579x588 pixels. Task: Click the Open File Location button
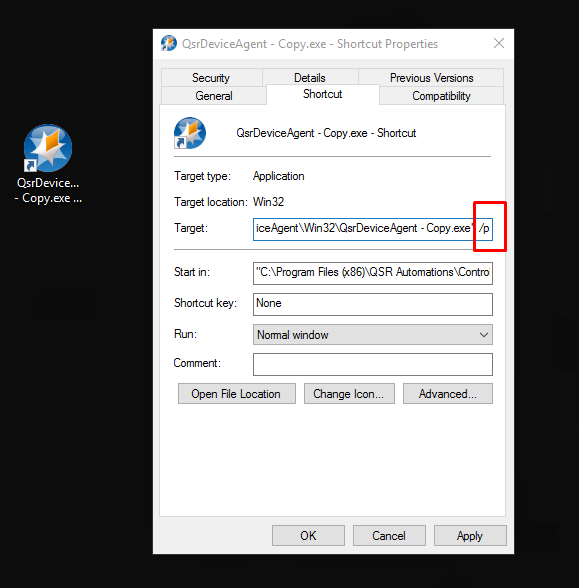237,393
